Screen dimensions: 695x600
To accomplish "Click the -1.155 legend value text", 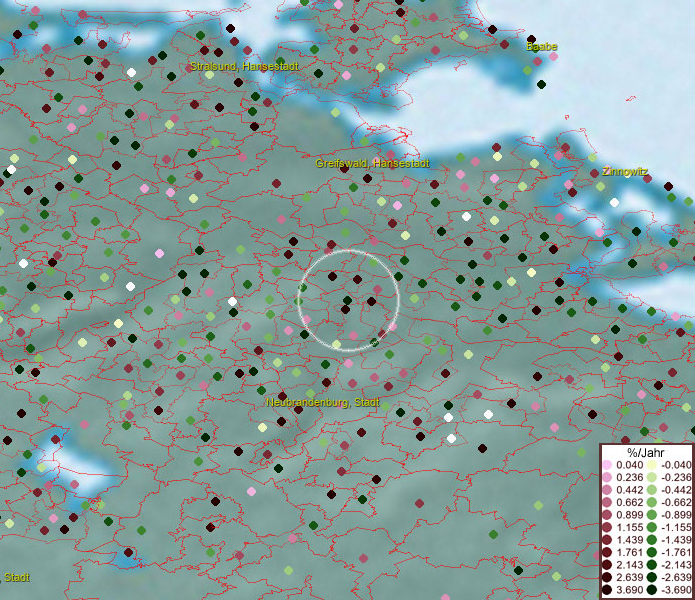I will [676, 527].
